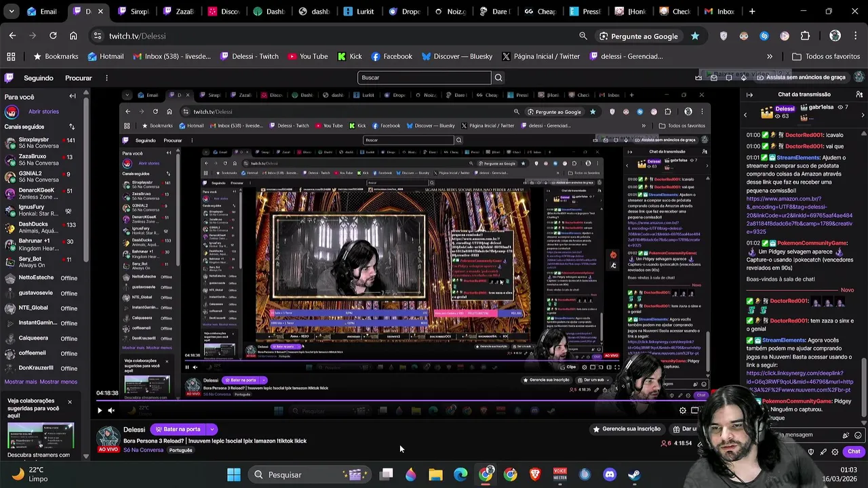Open the Twitch home logo

pos(9,78)
